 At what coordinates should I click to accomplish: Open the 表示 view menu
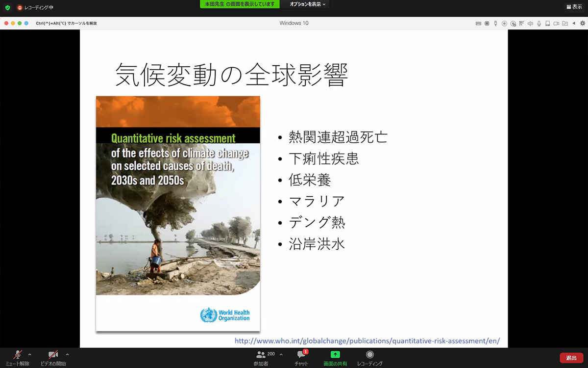point(574,7)
